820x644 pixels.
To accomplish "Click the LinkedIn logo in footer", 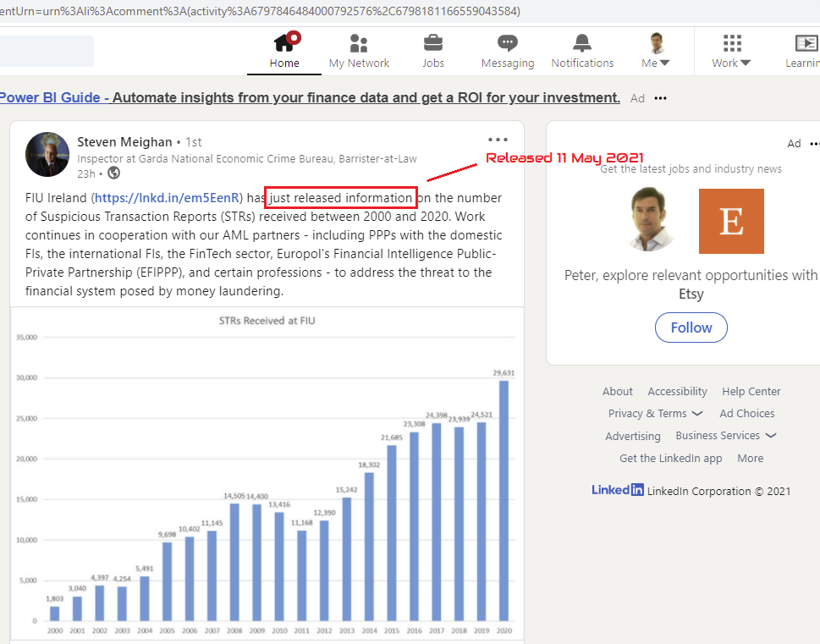I will tap(618, 490).
